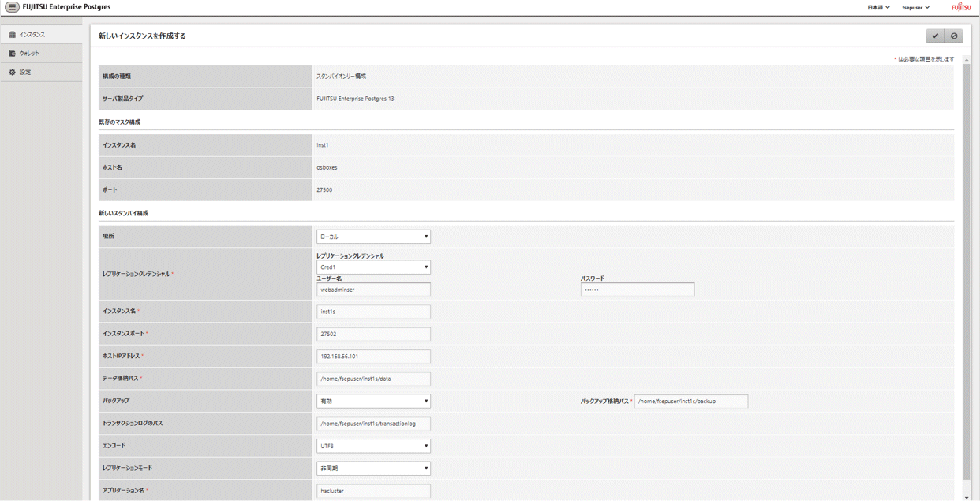Focus the バックアップ格納パス field
This screenshot has height=501, width=980.
click(691, 401)
